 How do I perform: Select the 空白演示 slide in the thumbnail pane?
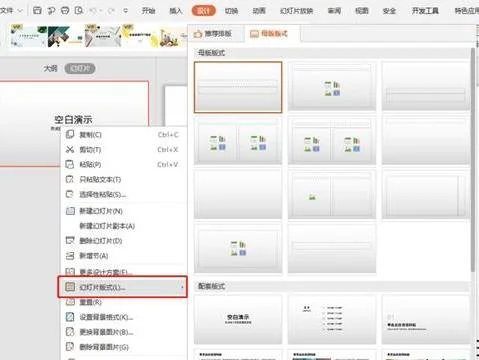[x=74, y=123]
